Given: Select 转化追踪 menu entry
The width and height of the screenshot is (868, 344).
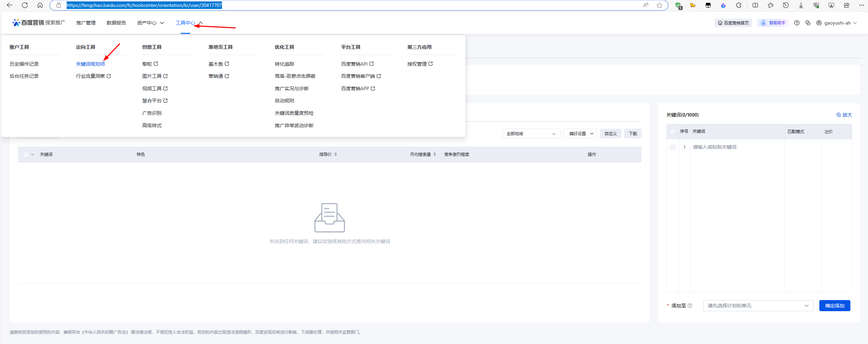Looking at the screenshot, I should pos(284,64).
